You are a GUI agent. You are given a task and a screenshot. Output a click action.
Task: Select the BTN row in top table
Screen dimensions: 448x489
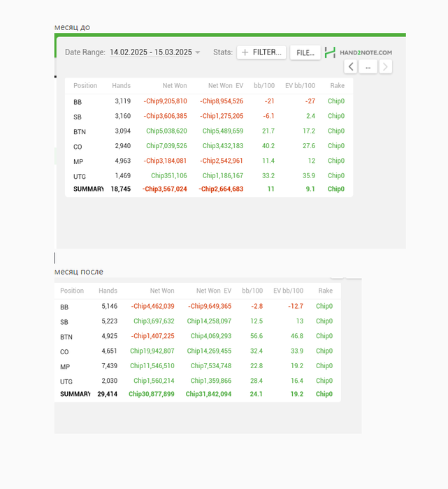click(x=208, y=131)
